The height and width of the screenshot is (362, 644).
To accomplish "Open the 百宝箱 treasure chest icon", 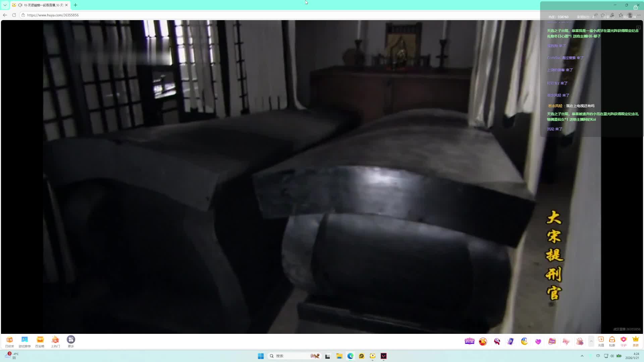I will 40,340.
